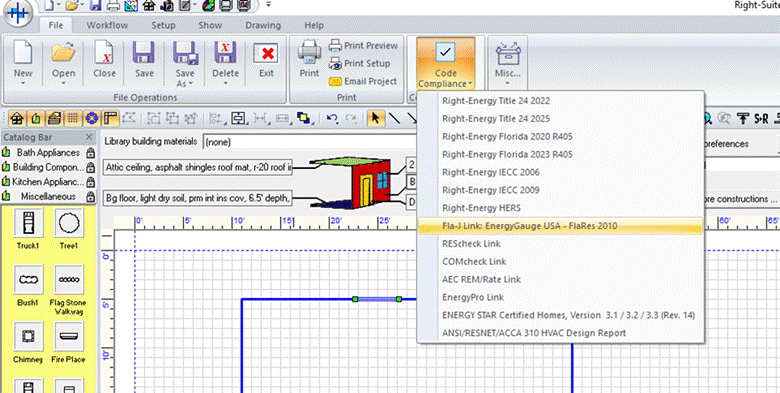Open the Misc ribbon dropdown
This screenshot has height=393, width=780.
pyautogui.click(x=507, y=64)
